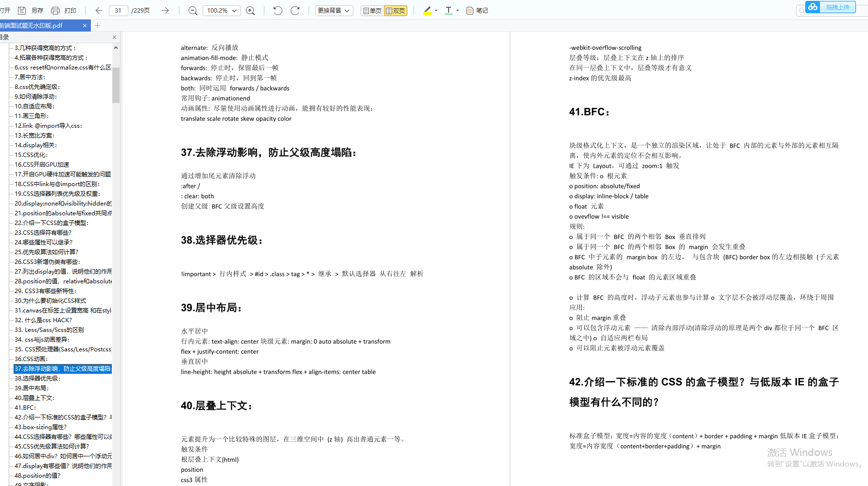Open outline item 24.哪些属性可以继承
Screen dimensions: 868x486
tap(43, 242)
